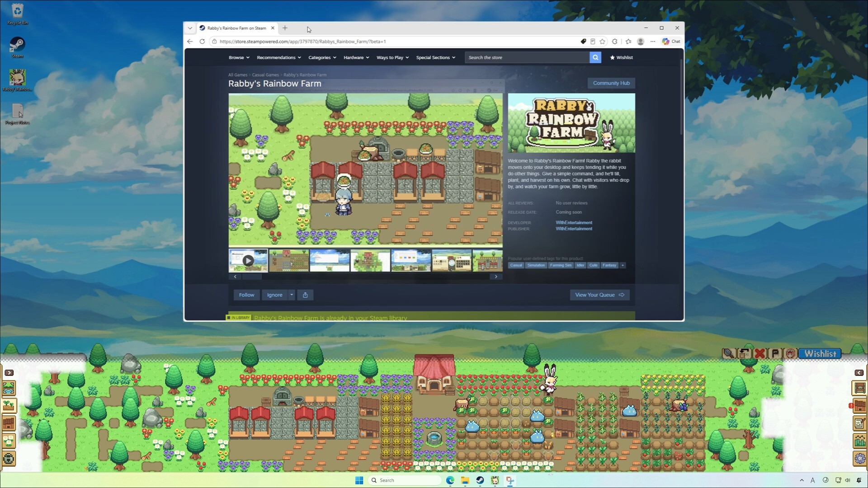
Task: Play the video trailer thumbnail
Action: tap(248, 261)
